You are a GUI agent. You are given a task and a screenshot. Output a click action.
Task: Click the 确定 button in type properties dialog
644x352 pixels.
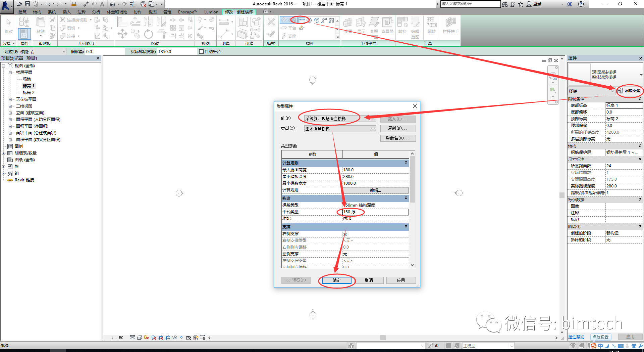336,280
